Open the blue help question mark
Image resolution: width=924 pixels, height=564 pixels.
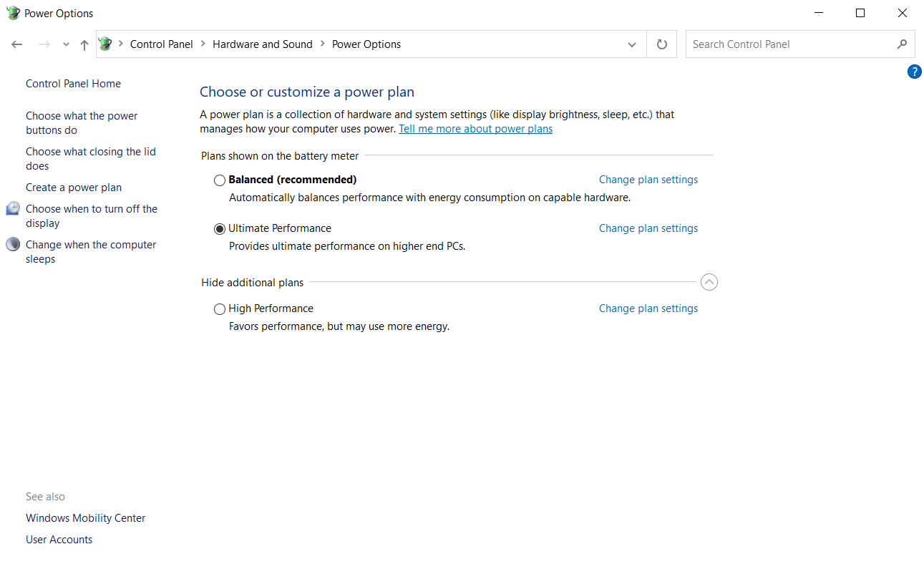click(914, 72)
